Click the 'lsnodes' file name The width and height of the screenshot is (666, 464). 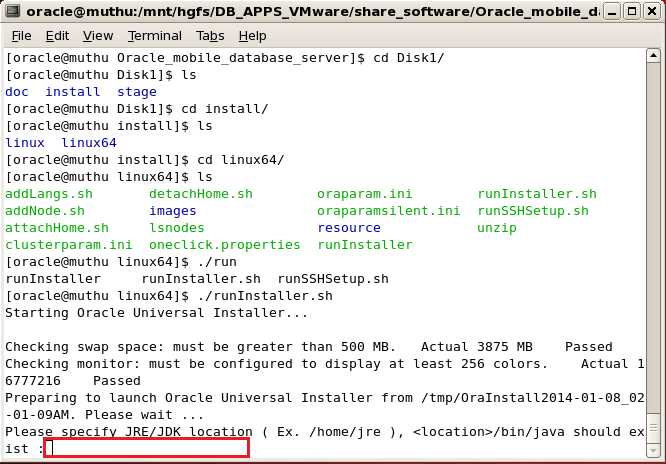[177, 228]
